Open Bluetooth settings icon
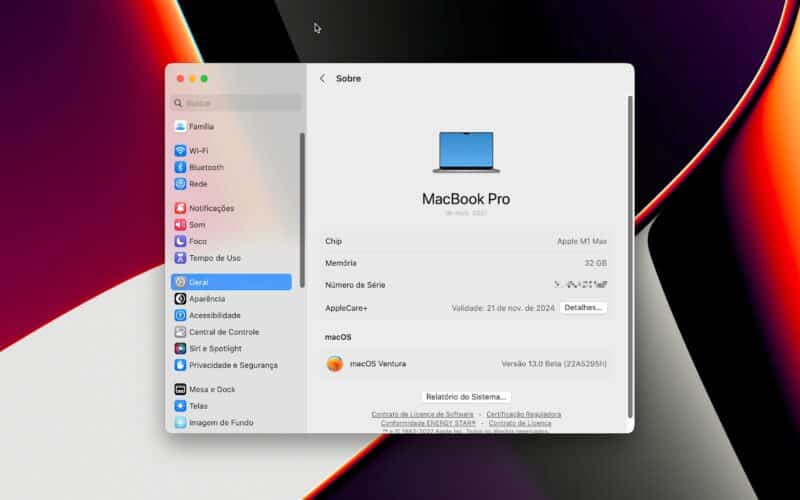This screenshot has height=500, width=800. tap(180, 167)
